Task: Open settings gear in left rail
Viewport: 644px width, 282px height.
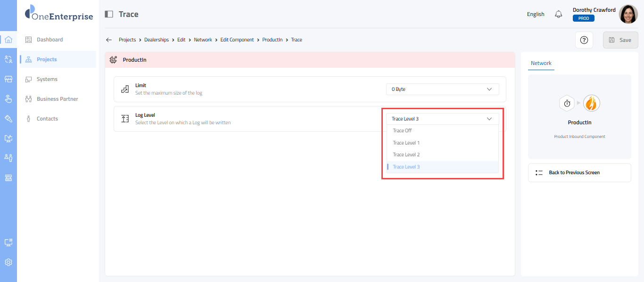Action: click(8, 262)
